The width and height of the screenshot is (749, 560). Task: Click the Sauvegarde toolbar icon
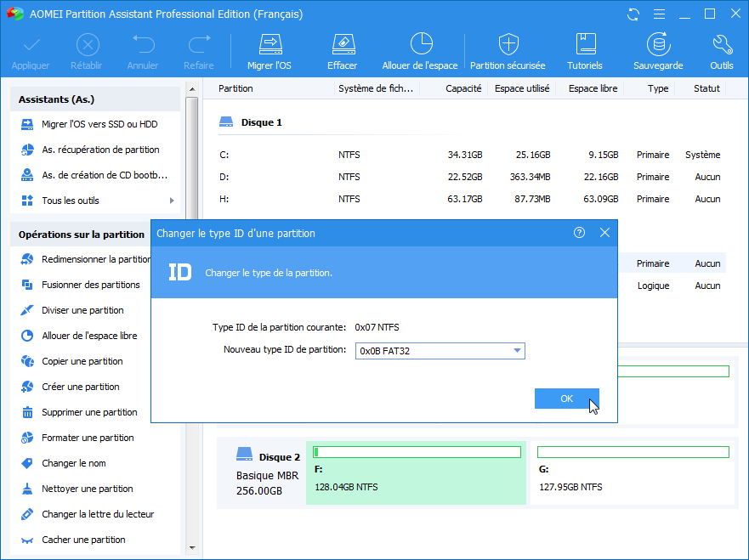click(657, 44)
